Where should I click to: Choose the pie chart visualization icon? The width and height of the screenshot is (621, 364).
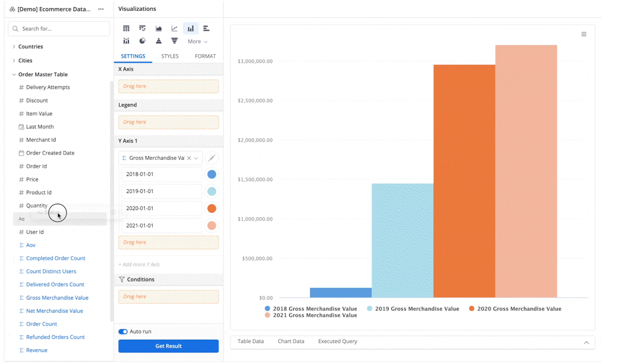point(143,41)
